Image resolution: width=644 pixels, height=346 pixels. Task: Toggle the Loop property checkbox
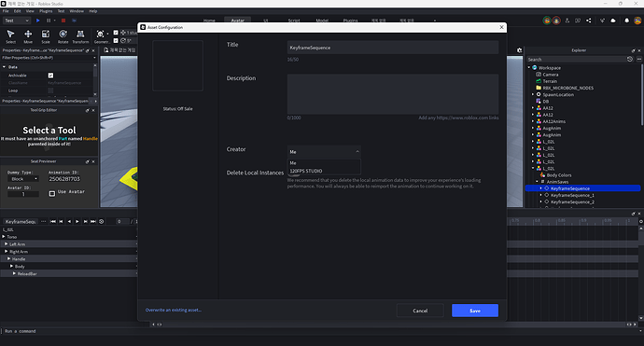[50, 90]
